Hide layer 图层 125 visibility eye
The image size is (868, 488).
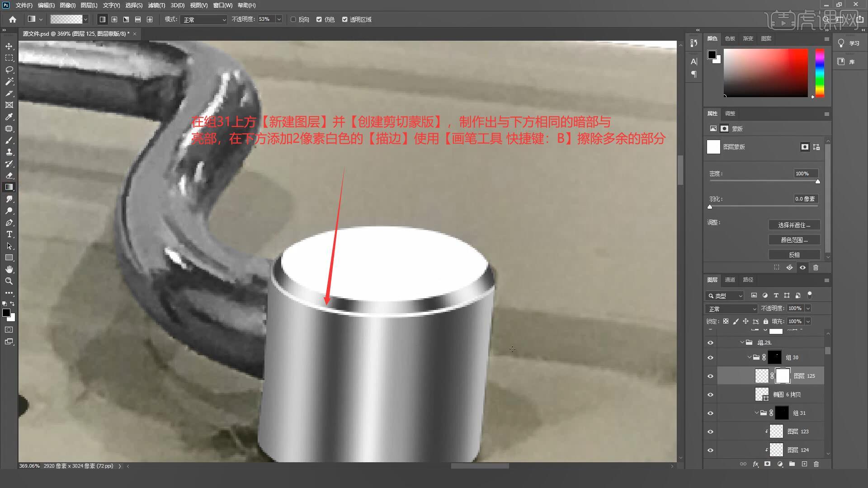point(710,376)
